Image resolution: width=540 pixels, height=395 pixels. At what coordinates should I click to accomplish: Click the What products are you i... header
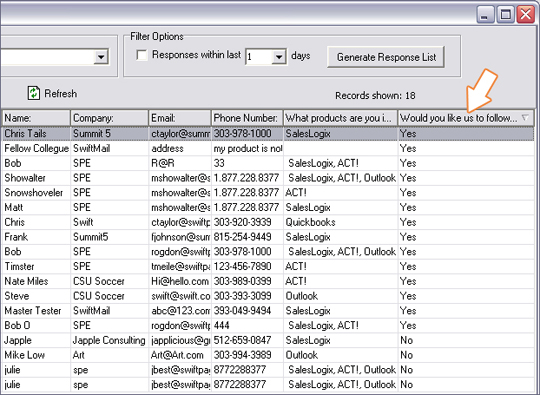(341, 118)
